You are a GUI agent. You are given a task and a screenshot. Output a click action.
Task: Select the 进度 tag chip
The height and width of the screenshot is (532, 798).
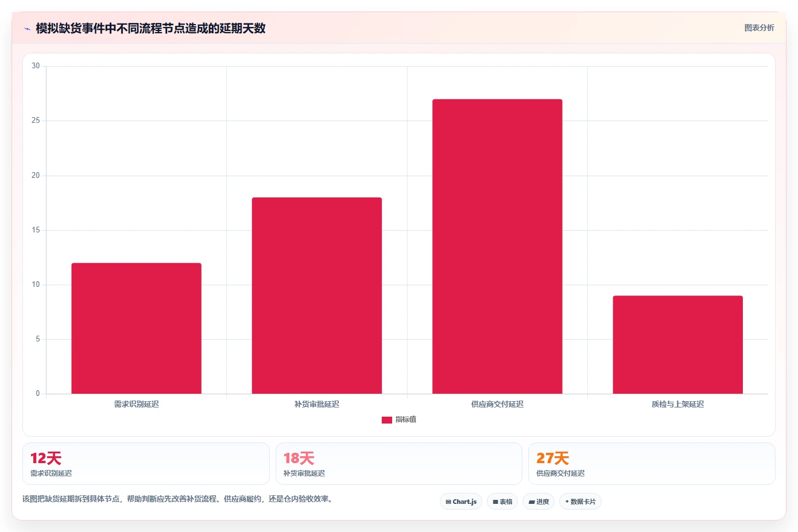point(539,502)
